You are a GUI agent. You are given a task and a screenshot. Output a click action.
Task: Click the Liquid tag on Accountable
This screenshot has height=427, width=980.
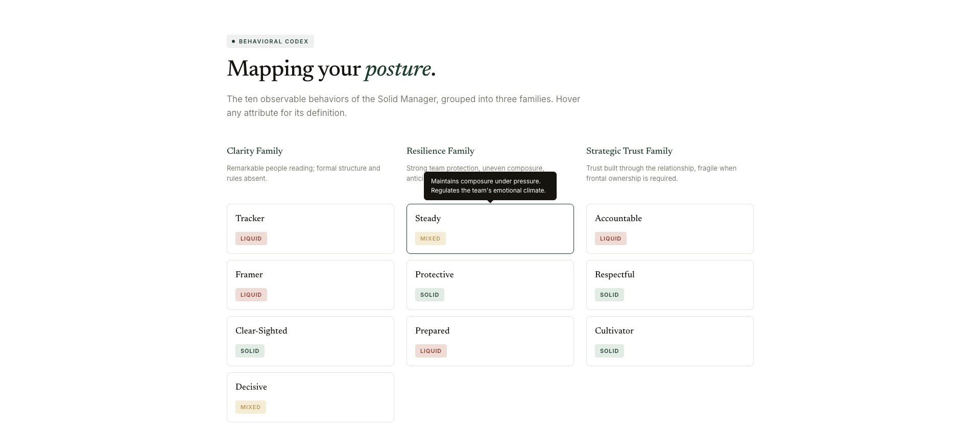[611, 239]
